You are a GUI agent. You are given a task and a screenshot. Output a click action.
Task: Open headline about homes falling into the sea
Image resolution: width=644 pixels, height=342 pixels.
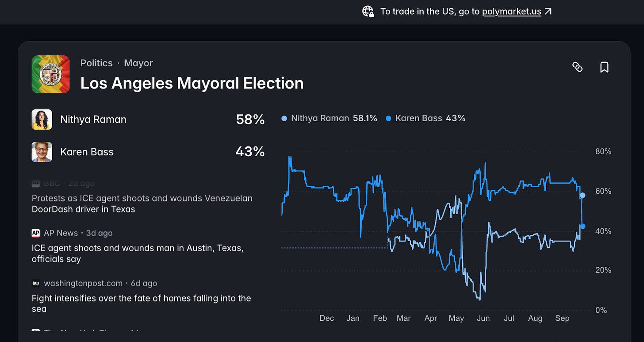[141, 304]
